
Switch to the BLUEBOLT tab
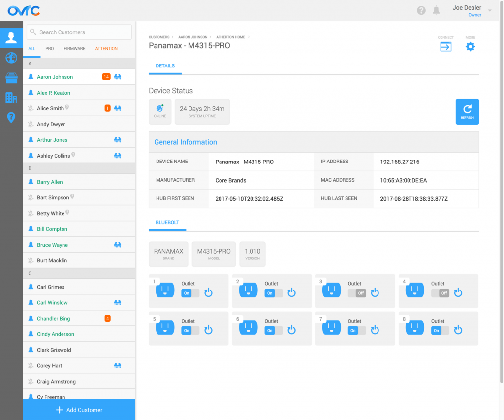click(x=167, y=222)
